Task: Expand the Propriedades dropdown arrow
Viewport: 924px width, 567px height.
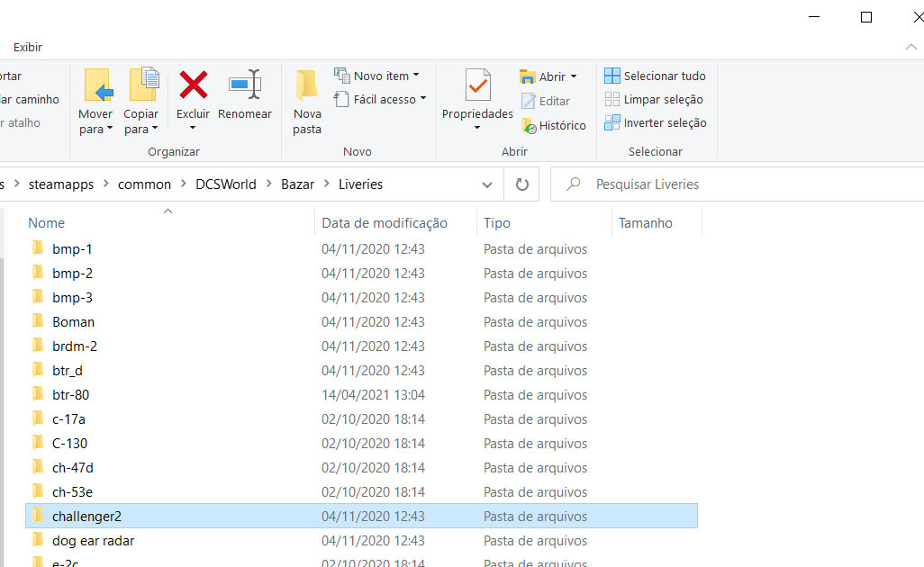Action: 477,128
